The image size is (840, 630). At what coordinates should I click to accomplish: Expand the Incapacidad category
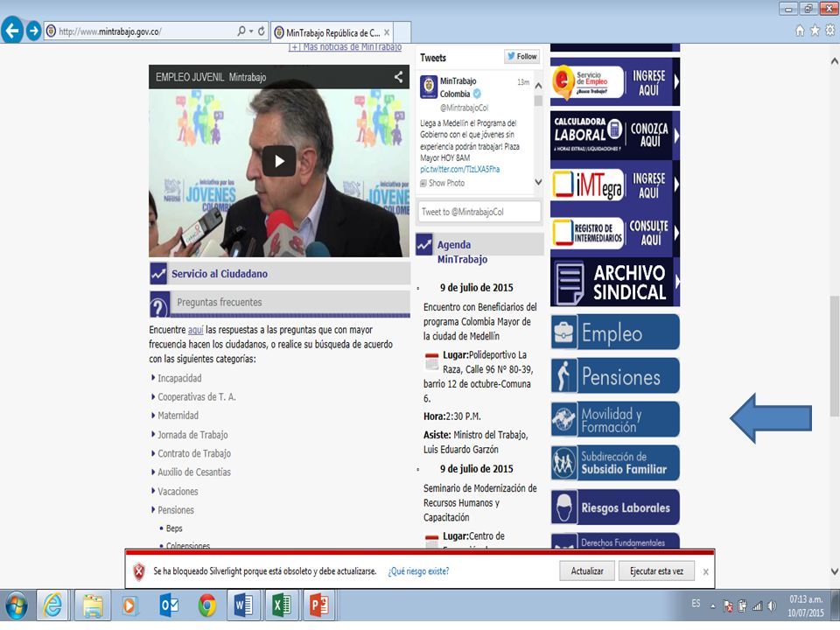click(x=179, y=378)
